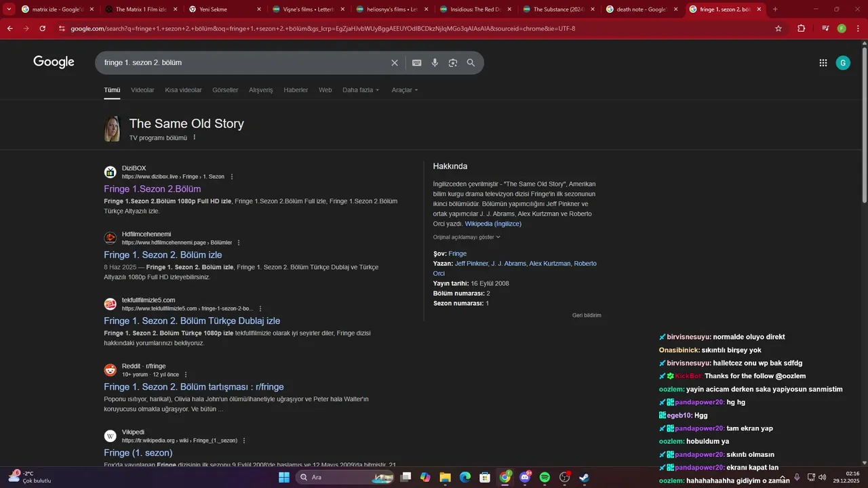The width and height of the screenshot is (868, 488).
Task: Click The Same Old Story thumbnail image
Action: tap(112, 129)
